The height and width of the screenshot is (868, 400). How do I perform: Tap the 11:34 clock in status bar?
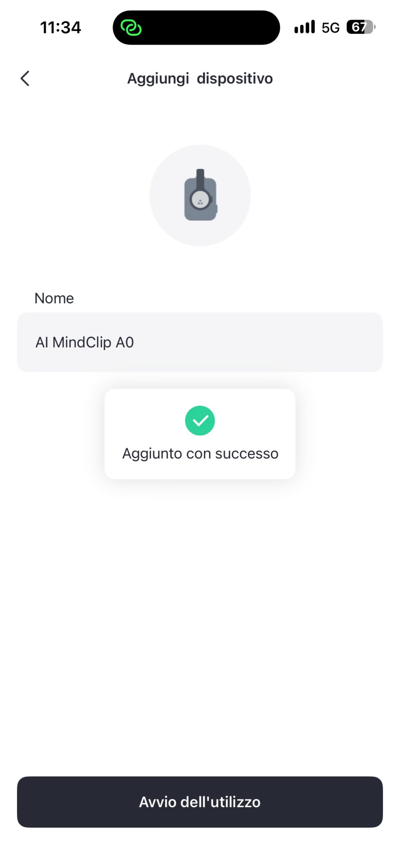tap(61, 27)
